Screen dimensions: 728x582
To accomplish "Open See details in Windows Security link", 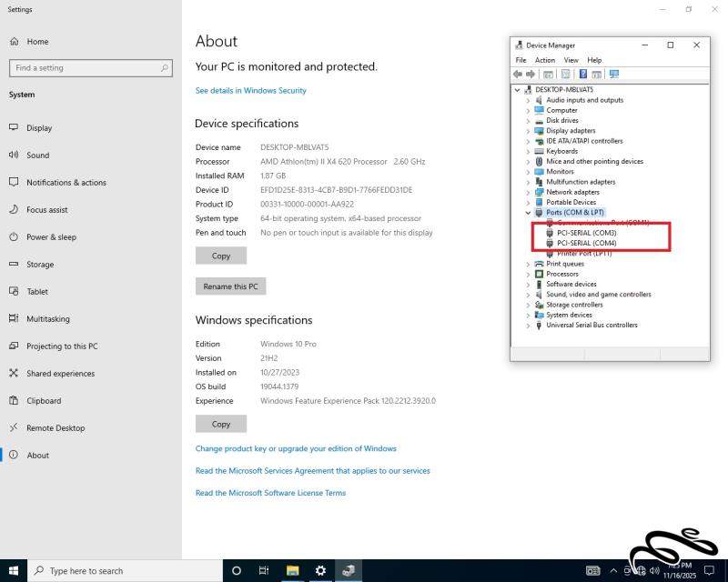I will click(250, 91).
